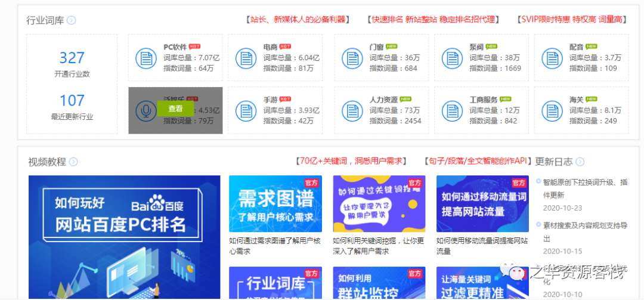Click 指数词量：249 in 海关 card
The width and height of the screenshot is (644, 300).
593,120
